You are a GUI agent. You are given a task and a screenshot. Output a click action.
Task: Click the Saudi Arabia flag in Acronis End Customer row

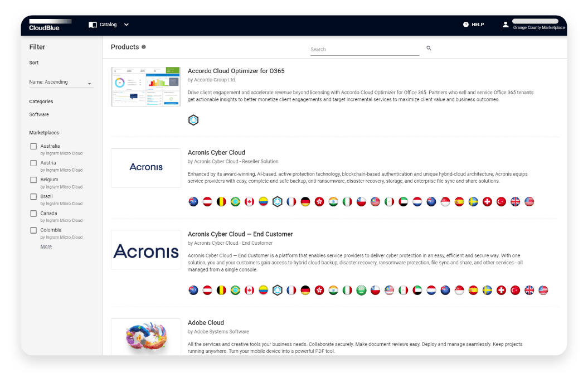361,290
